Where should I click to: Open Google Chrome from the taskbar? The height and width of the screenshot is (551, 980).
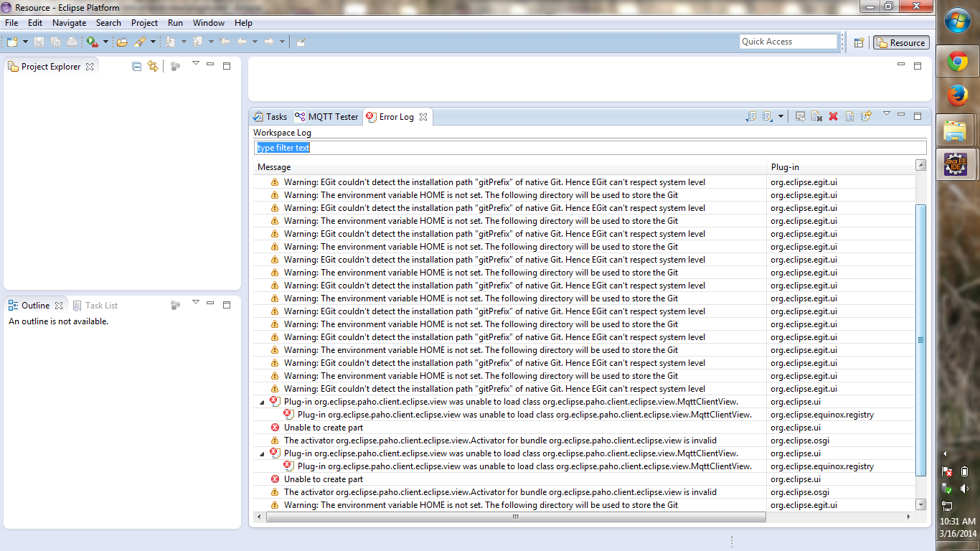[x=957, y=62]
